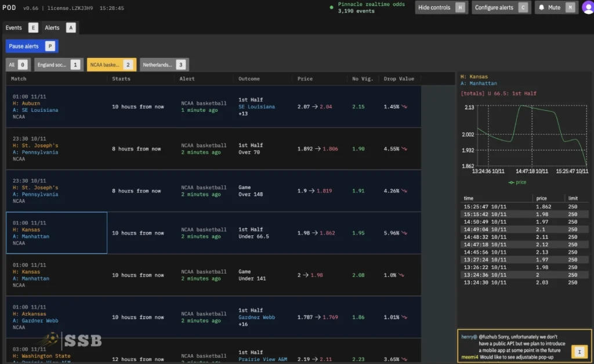Click the green Pinnacle status dot
594x364 pixels.
pyautogui.click(x=331, y=8)
